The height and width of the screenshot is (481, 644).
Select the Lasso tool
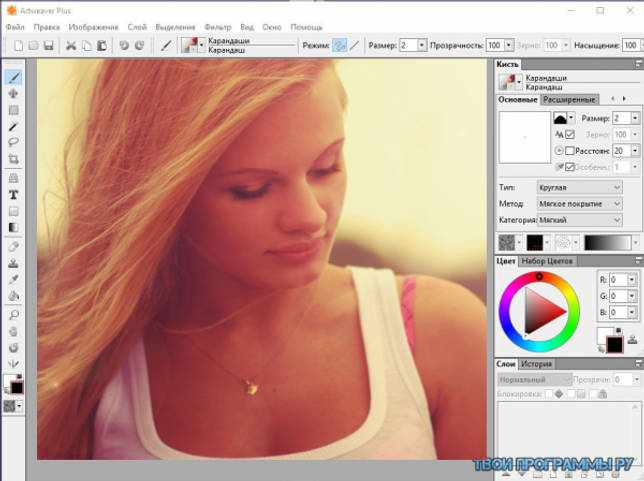pos(14,142)
